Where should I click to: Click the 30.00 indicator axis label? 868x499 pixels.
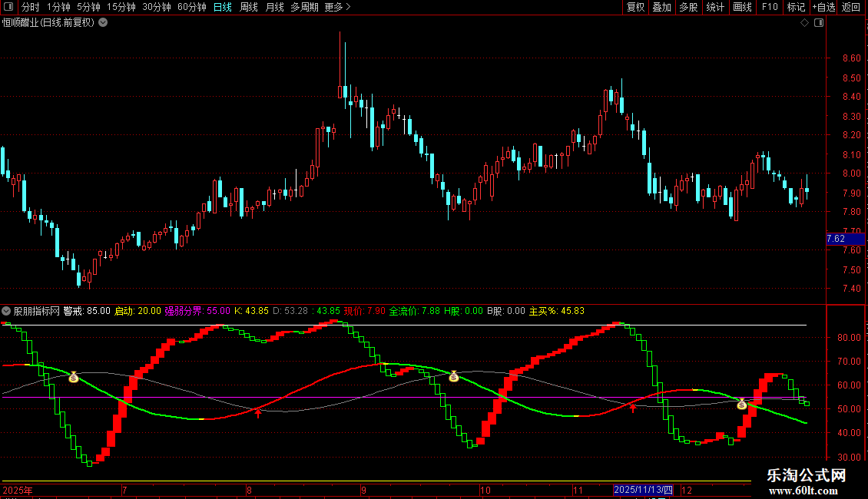(x=849, y=457)
